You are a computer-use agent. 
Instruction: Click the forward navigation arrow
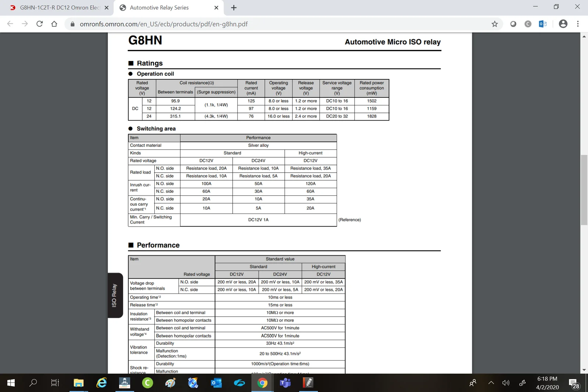pyautogui.click(x=25, y=24)
